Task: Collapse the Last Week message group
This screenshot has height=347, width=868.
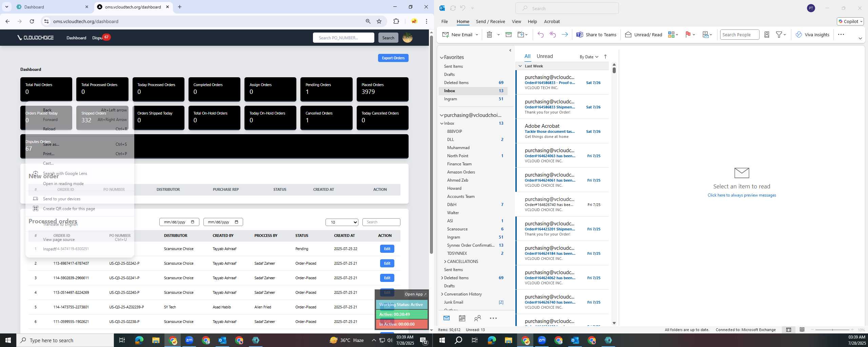Action: point(520,66)
